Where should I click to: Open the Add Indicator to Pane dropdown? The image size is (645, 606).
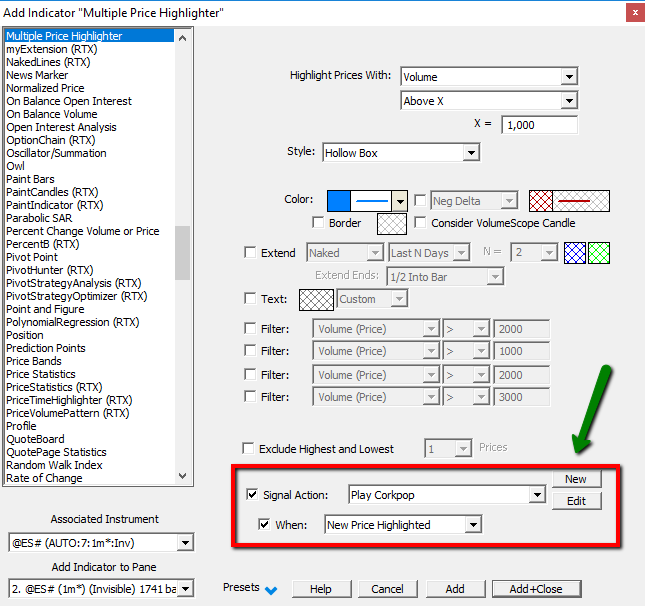[x=185, y=589]
